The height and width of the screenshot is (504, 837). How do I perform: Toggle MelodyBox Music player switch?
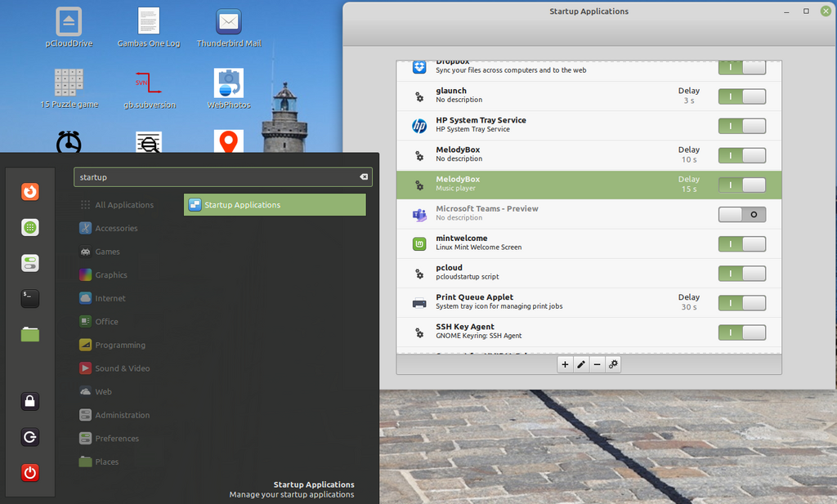tap(742, 185)
